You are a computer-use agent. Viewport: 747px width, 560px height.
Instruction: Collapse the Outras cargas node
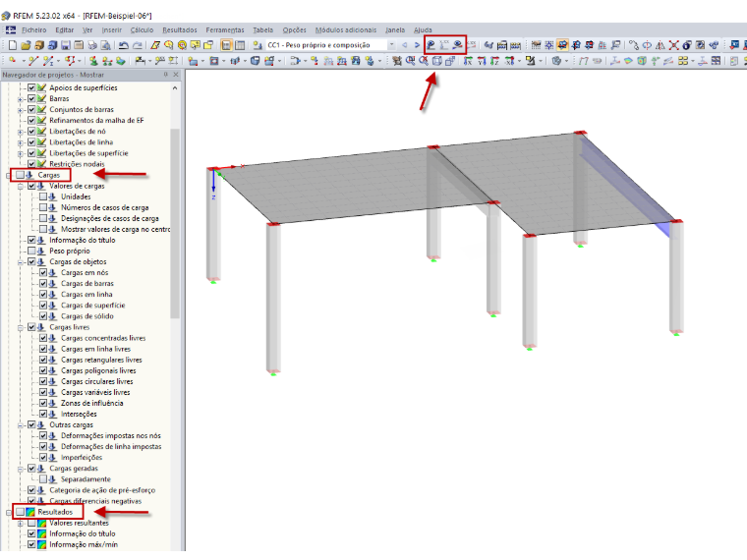[x=20, y=425]
